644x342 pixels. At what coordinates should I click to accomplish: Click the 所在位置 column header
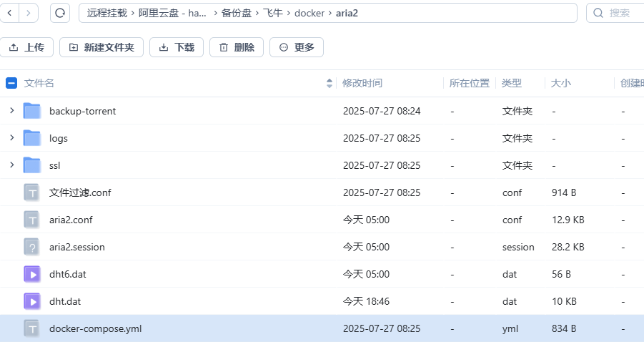point(470,83)
